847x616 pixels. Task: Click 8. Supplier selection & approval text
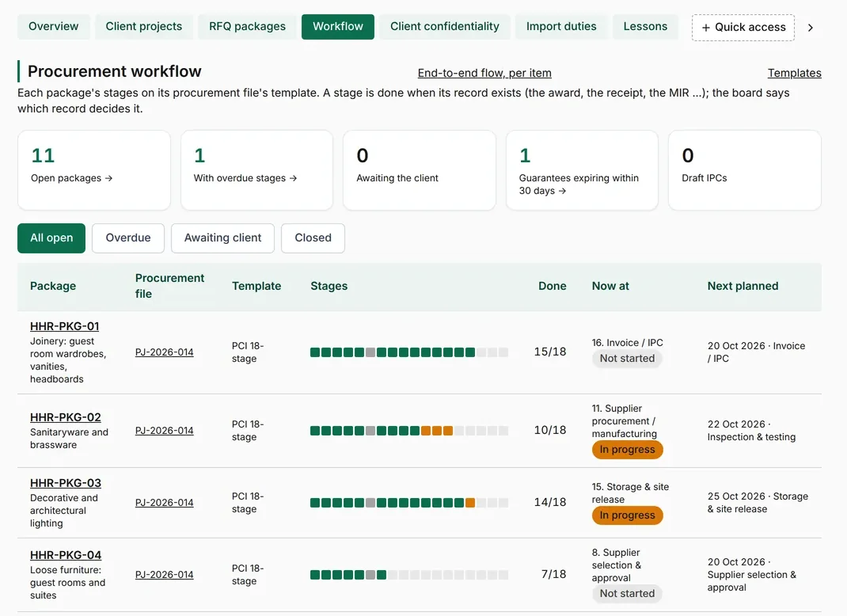[x=617, y=565]
